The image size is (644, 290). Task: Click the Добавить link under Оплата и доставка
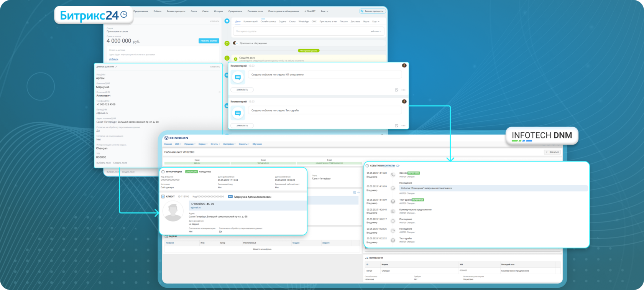pyautogui.click(x=114, y=59)
